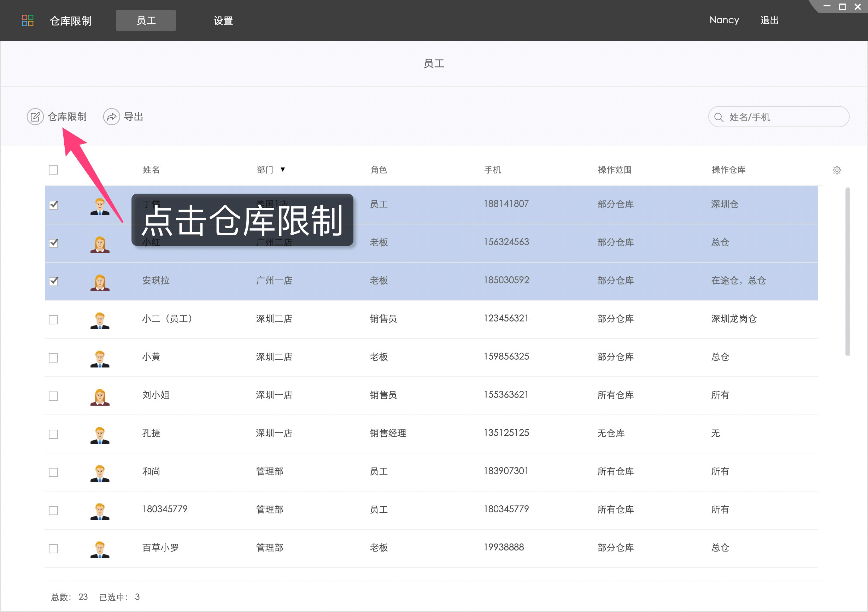
Task: Open the column settings gear icon
Action: [x=837, y=170]
